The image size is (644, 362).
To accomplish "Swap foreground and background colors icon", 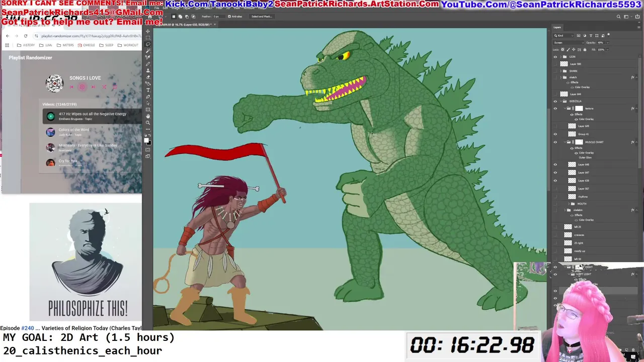I will point(150,136).
